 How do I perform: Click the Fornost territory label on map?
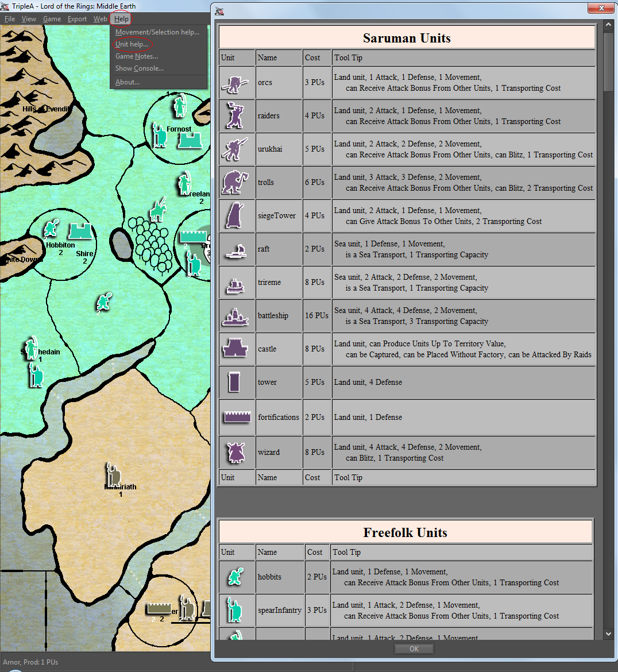pyautogui.click(x=179, y=129)
